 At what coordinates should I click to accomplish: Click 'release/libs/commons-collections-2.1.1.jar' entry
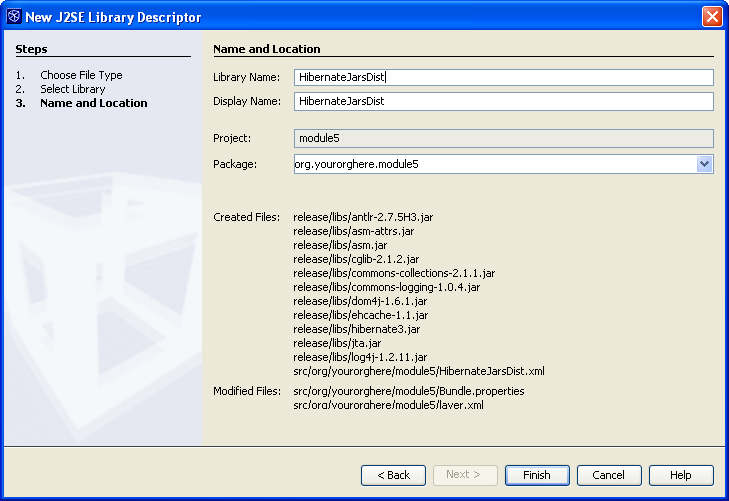point(394,273)
